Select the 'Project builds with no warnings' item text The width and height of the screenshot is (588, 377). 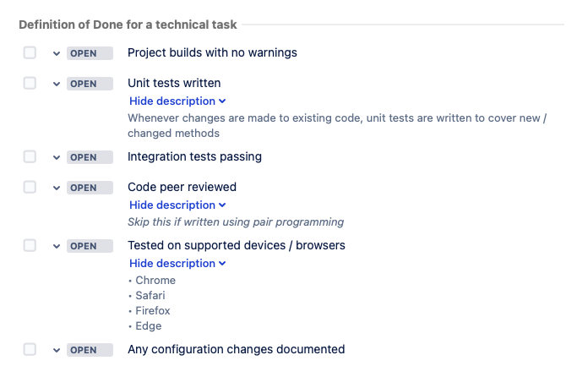pyautogui.click(x=212, y=52)
